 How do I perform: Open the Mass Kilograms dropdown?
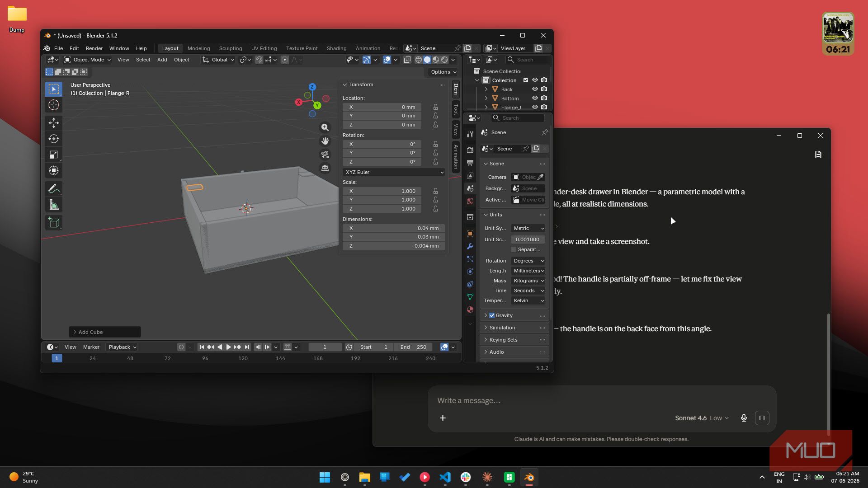528,281
